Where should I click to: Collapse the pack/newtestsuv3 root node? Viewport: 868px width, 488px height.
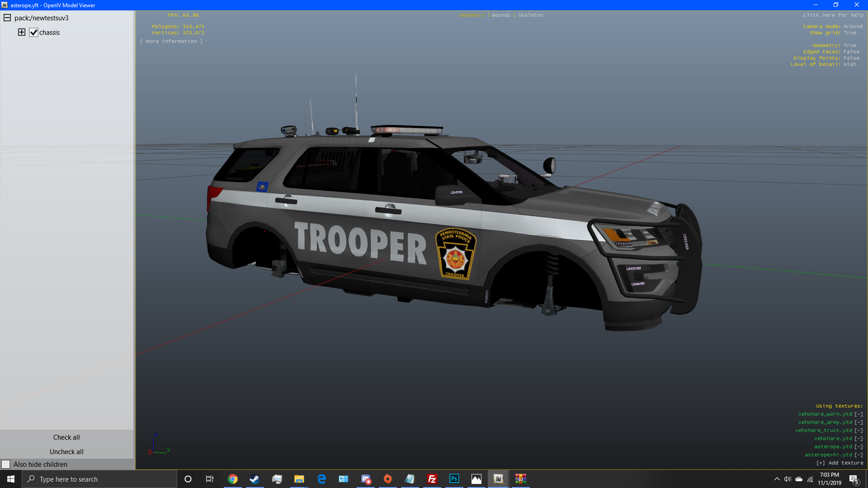point(7,18)
